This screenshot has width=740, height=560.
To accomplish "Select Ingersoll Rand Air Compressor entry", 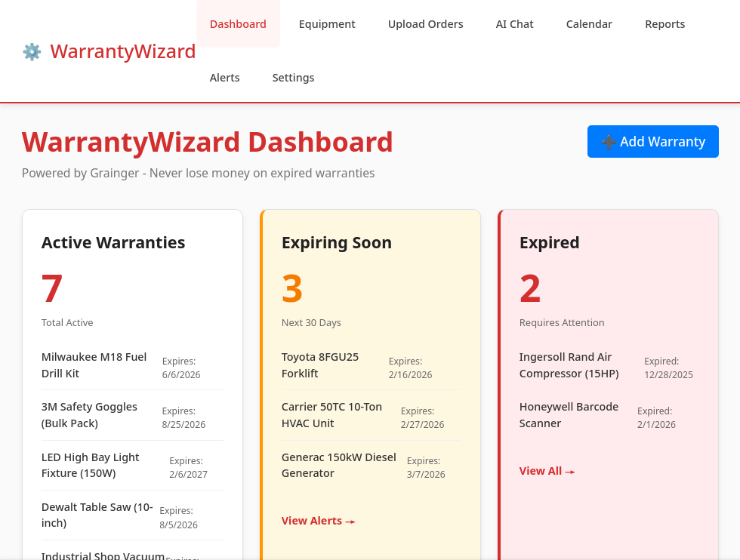I will pyautogui.click(x=609, y=365).
